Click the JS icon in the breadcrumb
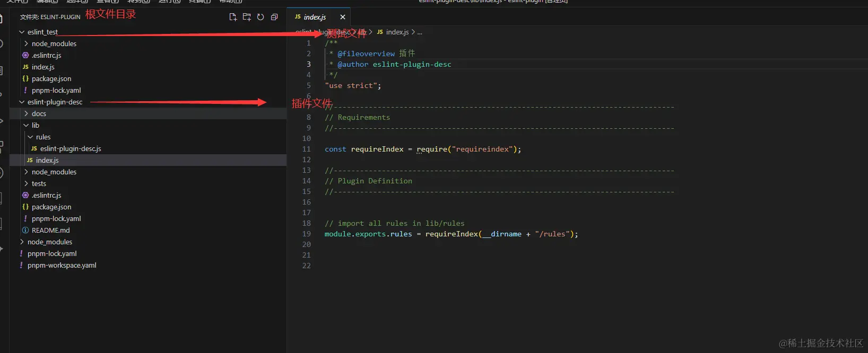 [380, 32]
